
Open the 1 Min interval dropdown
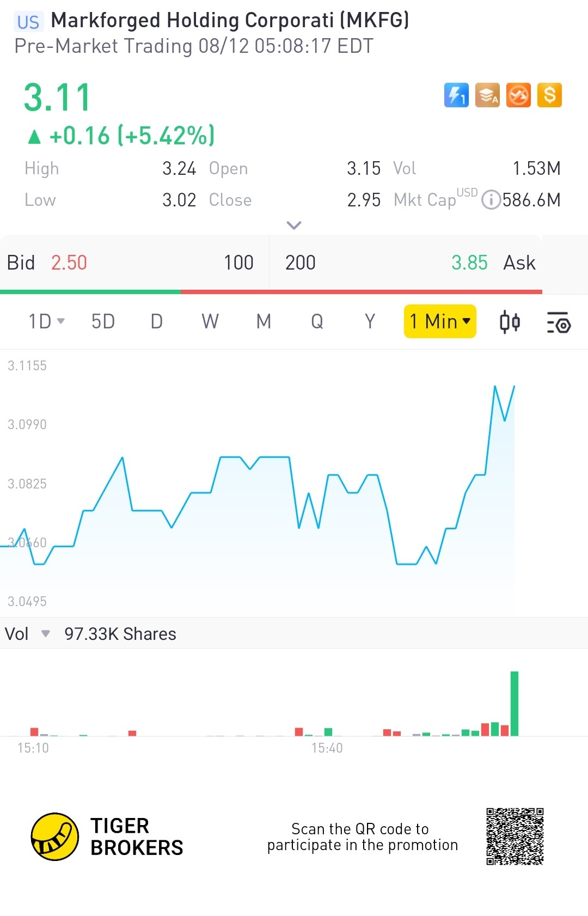coord(440,322)
